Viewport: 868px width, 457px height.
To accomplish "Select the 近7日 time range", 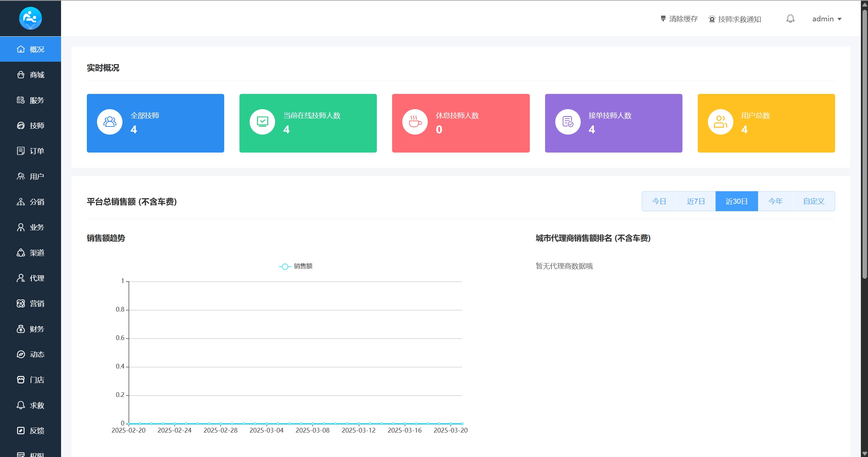I will click(x=695, y=201).
